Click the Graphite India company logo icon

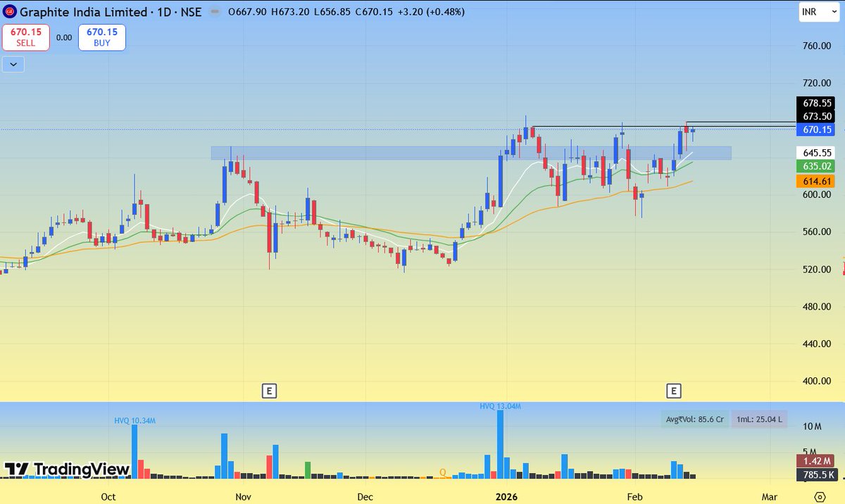click(11, 12)
